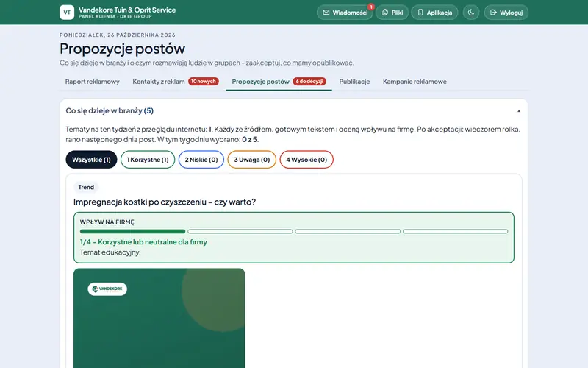Filter by 2 Niskie (0)

(201, 160)
